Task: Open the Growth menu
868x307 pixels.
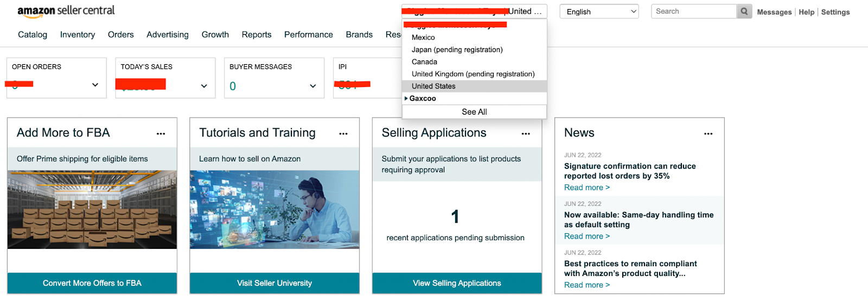Action: pos(215,35)
